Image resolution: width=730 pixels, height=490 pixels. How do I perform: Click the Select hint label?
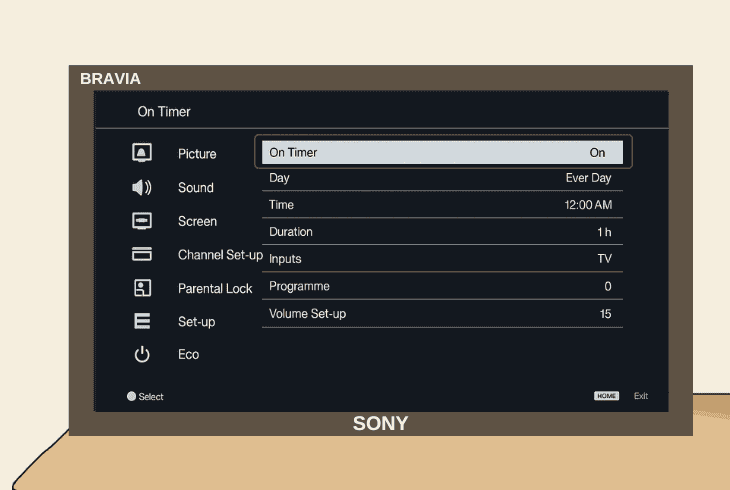151,396
